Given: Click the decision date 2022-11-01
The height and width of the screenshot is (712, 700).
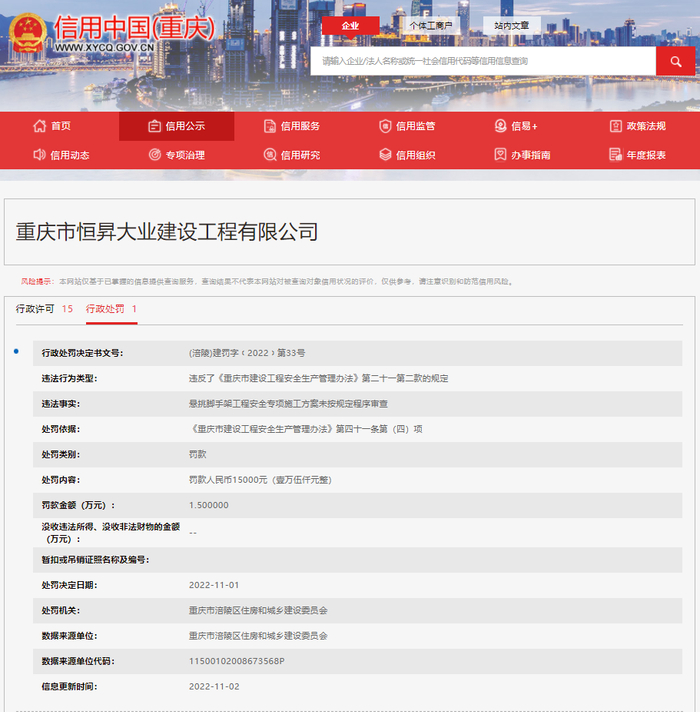Looking at the screenshot, I should pos(214,585).
